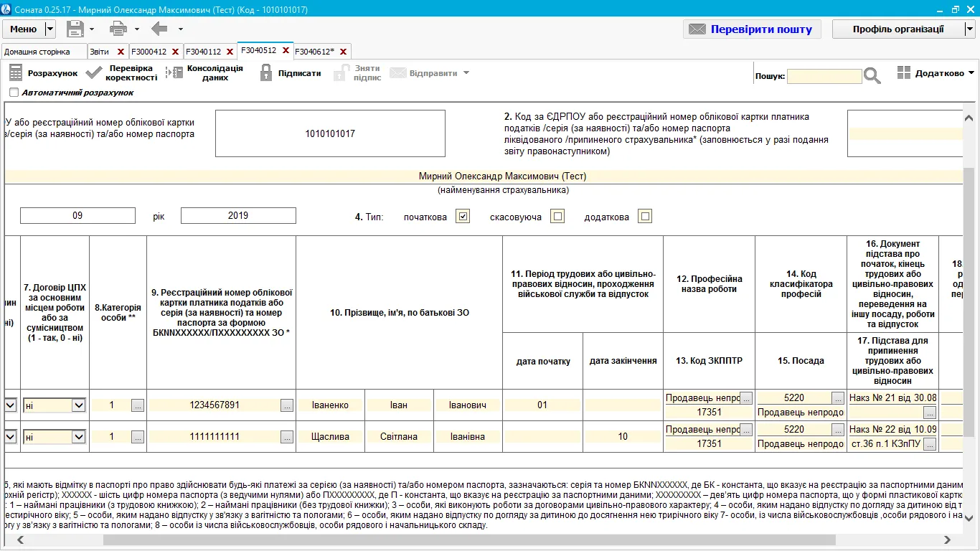Open the Меню button
This screenshot has width=980, height=551.
[x=24, y=29]
